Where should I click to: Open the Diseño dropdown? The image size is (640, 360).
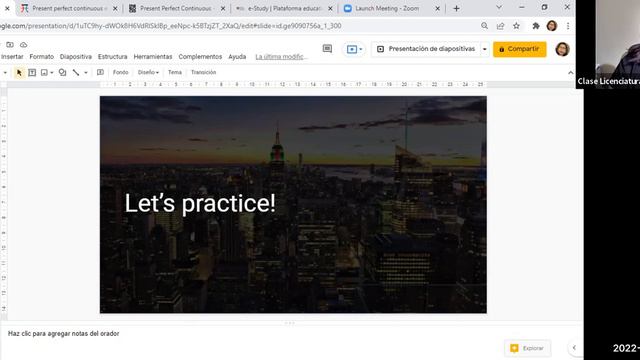pos(148,72)
